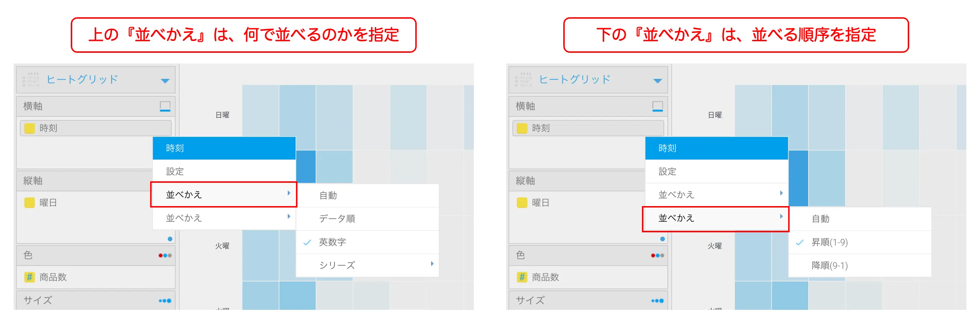980x326 pixels.
Task: Click the yellow icon of 曜日 field in left screenshot
Action: 29,203
